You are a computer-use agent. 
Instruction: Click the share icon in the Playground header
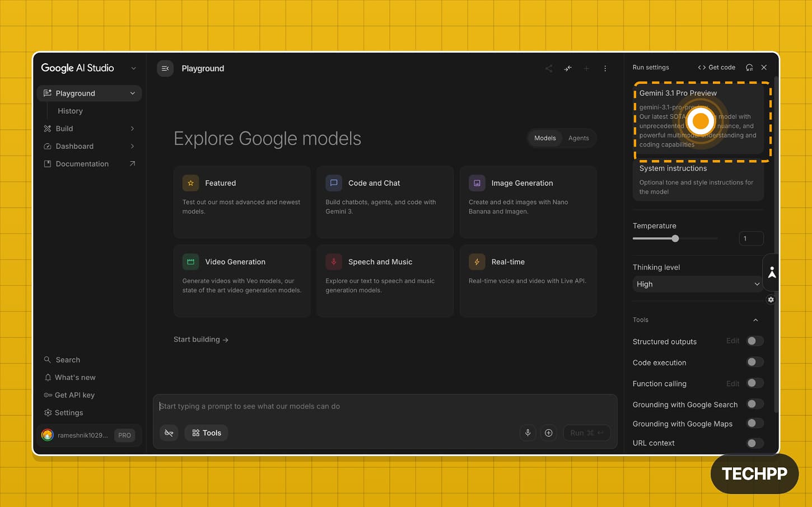click(x=549, y=68)
